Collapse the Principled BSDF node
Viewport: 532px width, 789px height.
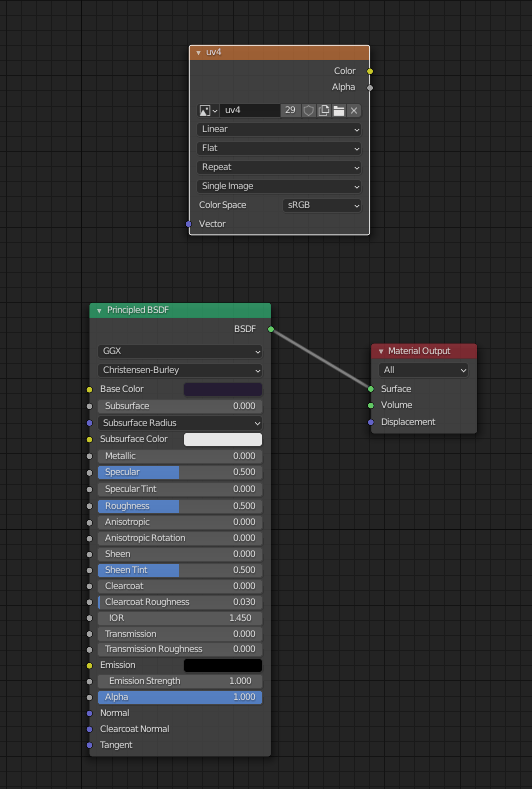(x=99, y=311)
